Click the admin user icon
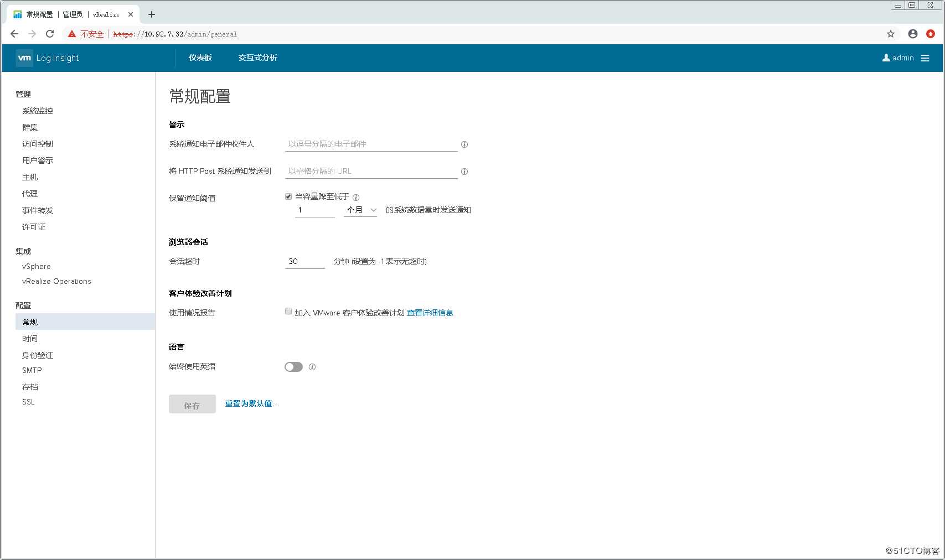Screen dimensions: 945x560 (886, 58)
